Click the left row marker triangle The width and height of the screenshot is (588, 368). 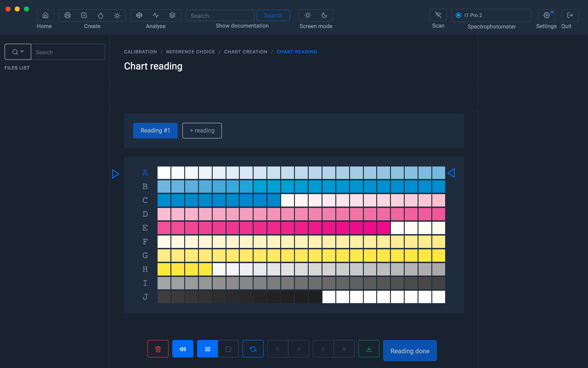[116, 174]
